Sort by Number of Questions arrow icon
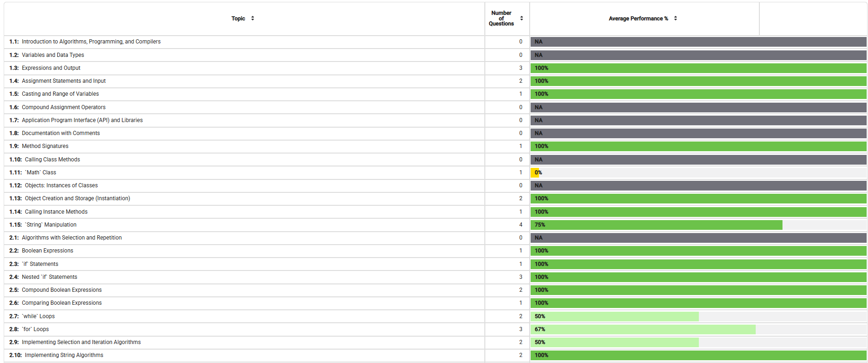The image size is (868, 363). click(521, 18)
